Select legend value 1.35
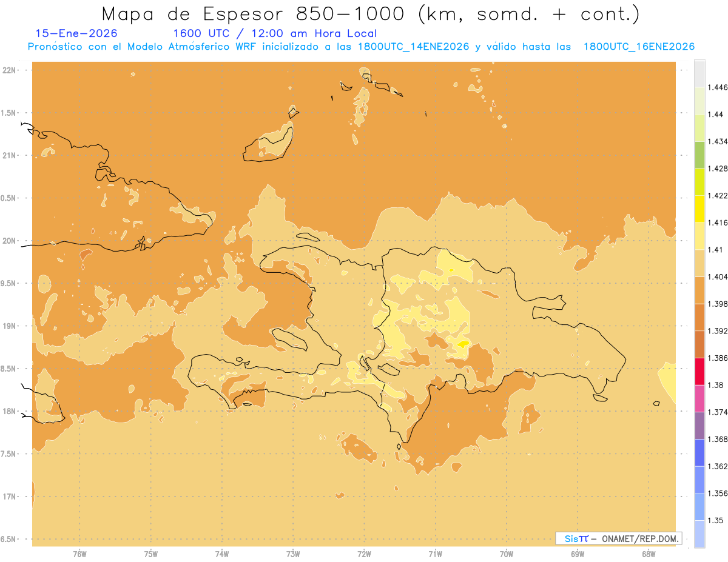The width and height of the screenshot is (728, 562). 715,520
